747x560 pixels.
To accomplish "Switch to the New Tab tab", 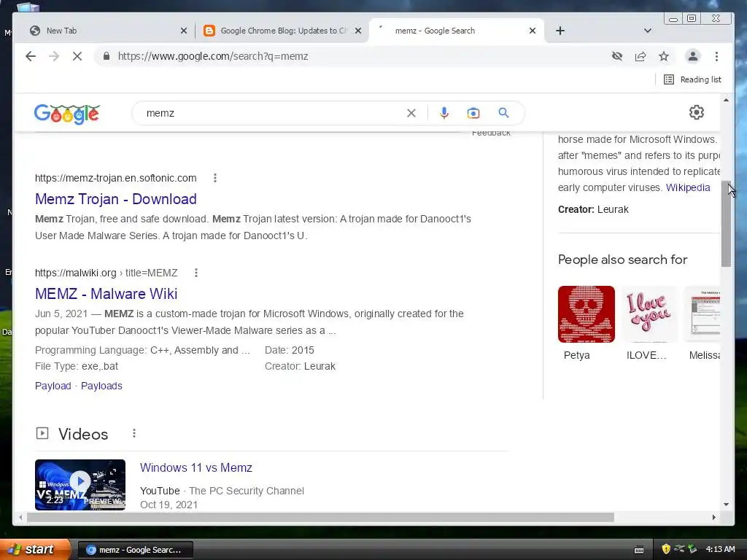I will coord(105,31).
